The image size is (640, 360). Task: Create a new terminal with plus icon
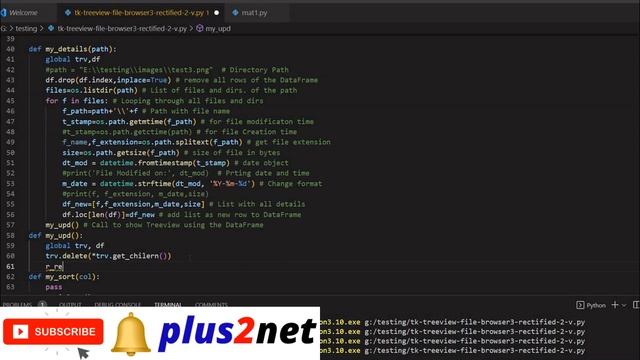(615, 305)
